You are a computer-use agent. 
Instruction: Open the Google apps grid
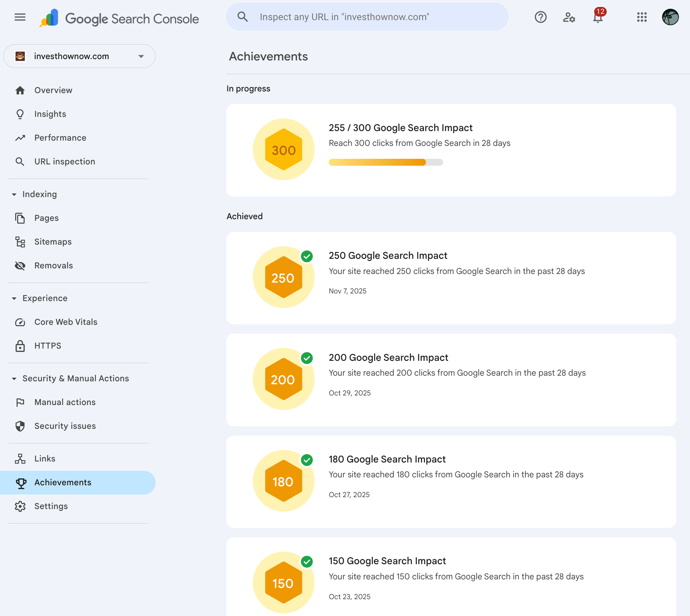641,17
